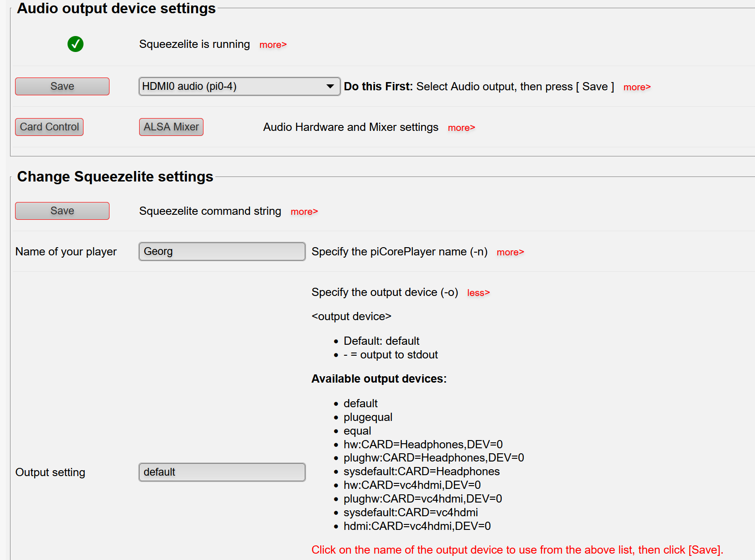Click 'Specify the piCorePlayer name (-n)' text
Image resolution: width=755 pixels, height=560 pixels.
coord(400,252)
